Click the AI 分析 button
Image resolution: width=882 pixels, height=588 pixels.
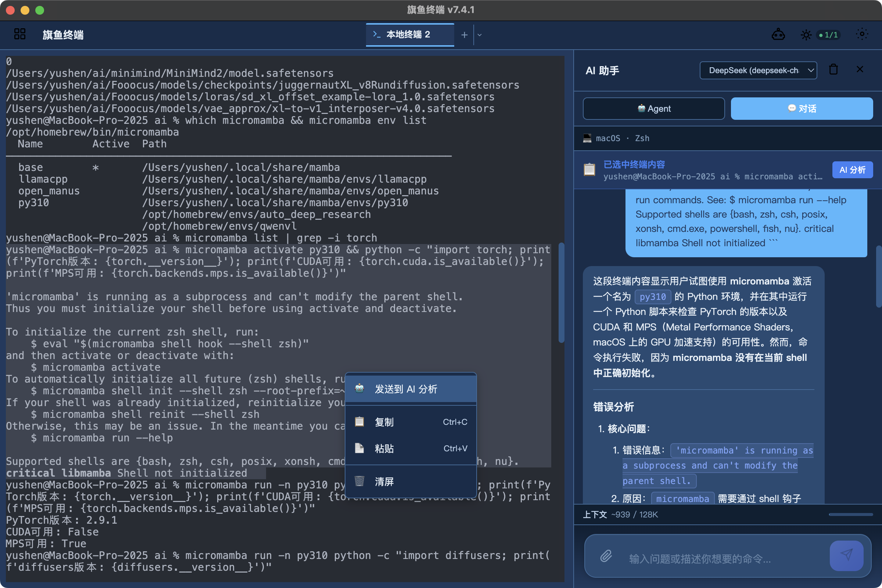[x=852, y=170]
